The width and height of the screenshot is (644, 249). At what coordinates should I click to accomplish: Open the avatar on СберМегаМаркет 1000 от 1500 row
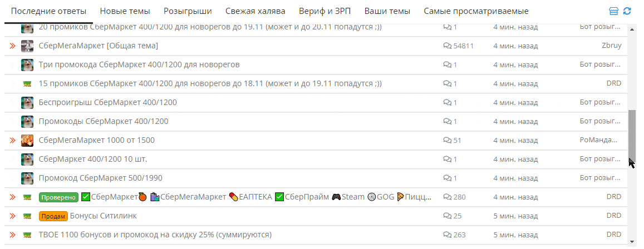(x=27, y=140)
